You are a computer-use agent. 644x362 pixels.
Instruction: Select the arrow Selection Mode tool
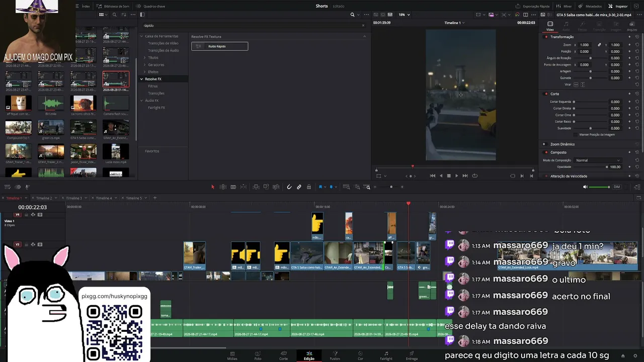pos(213,187)
